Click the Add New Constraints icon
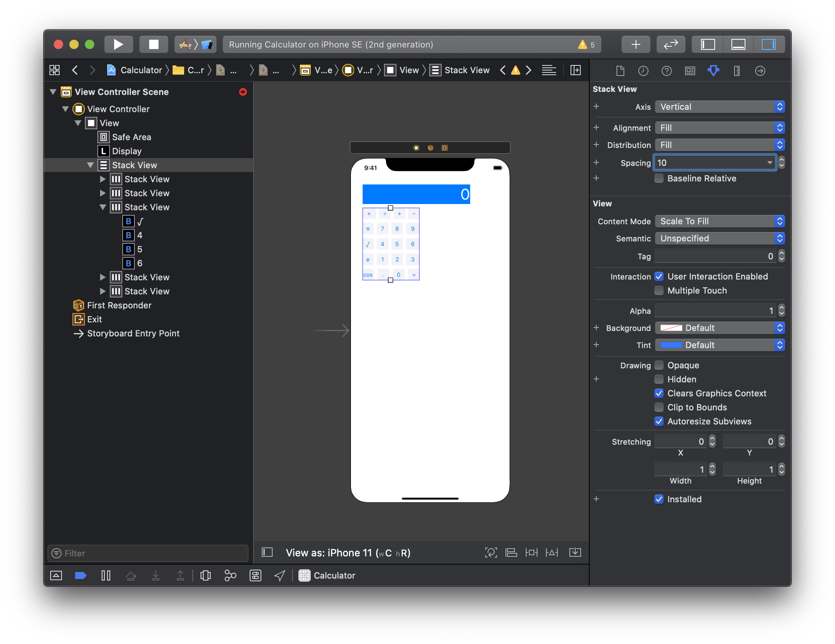This screenshot has width=835, height=644. coord(531,553)
